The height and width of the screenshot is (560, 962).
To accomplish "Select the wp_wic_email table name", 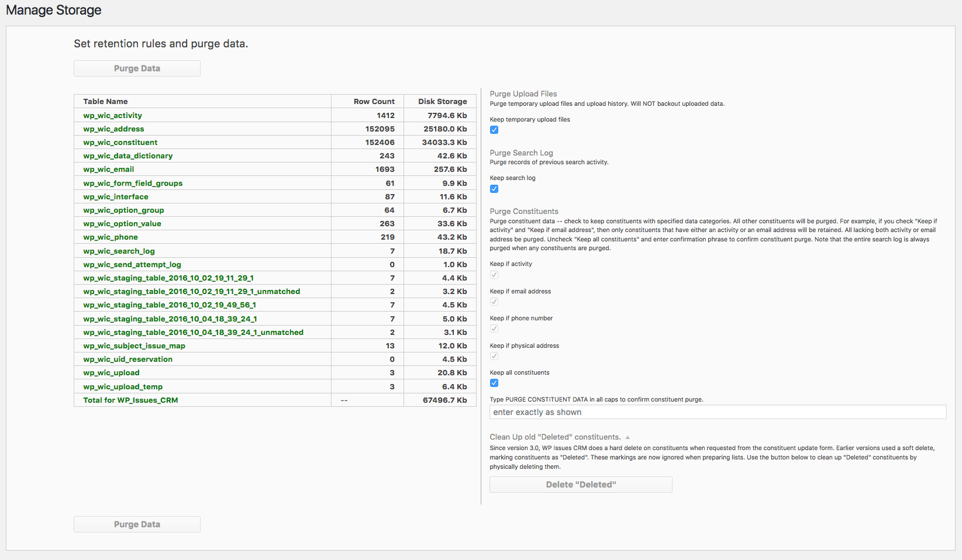I will [x=108, y=170].
